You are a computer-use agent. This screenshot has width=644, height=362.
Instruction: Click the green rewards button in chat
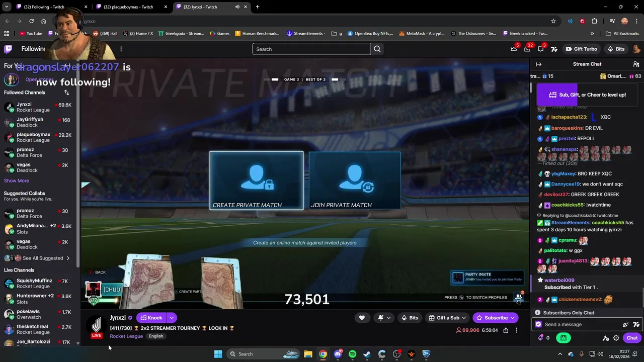563,338
